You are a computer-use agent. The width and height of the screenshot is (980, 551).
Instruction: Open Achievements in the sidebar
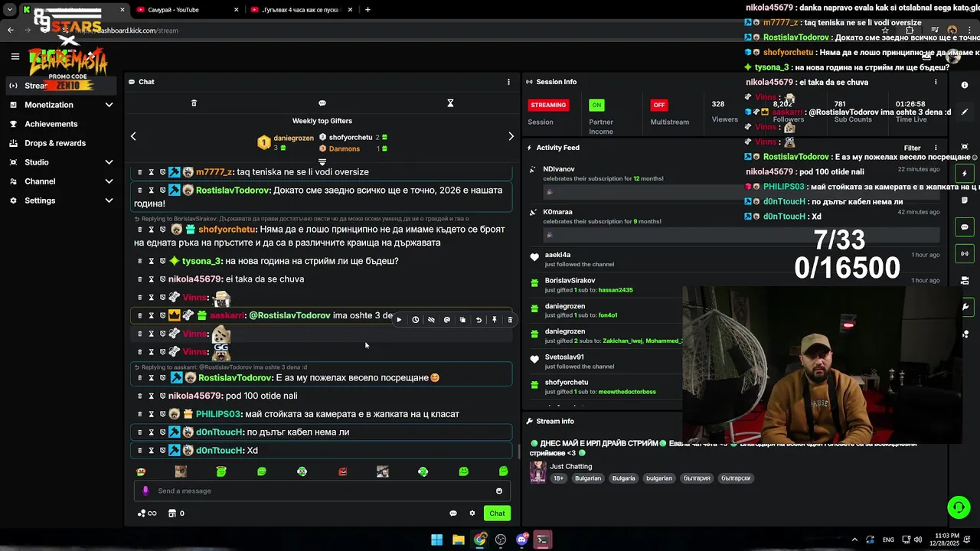51,124
